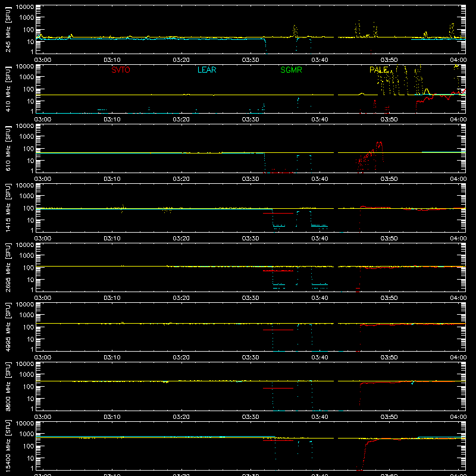476x476 pixels.
Task: Click the 10000 y-axis value on 2695 MHz panel
Action: (x=25, y=245)
